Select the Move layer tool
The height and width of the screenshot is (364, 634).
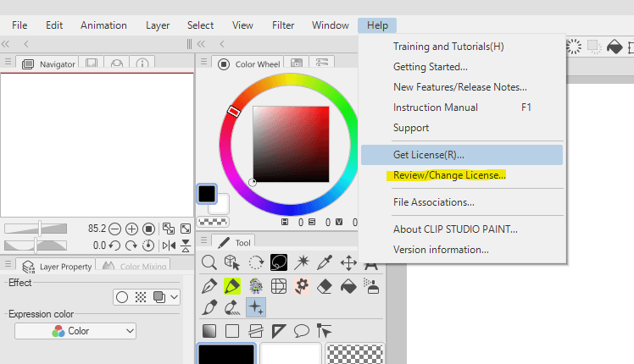[348, 262]
